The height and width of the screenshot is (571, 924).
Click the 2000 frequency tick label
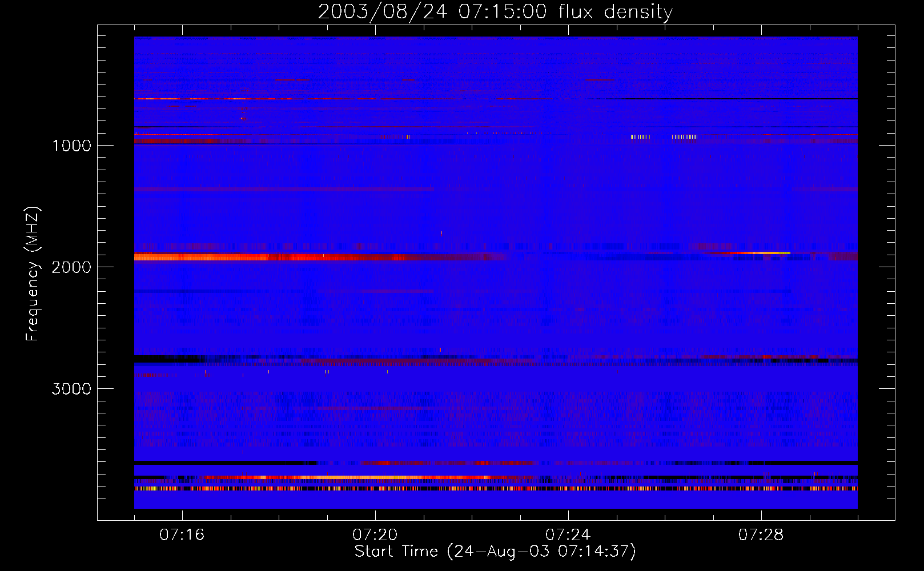point(71,267)
